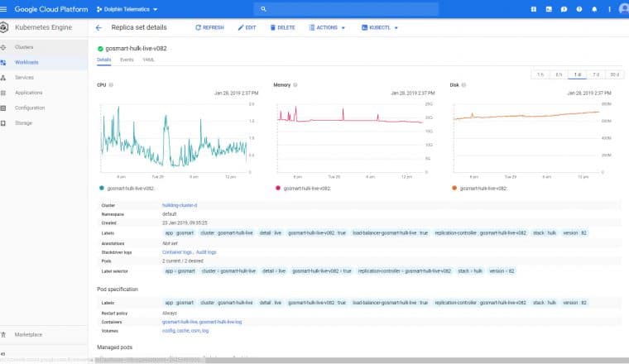The image size is (629, 364).
Task: Open the gift icon in header
Action: pyautogui.click(x=534, y=9)
